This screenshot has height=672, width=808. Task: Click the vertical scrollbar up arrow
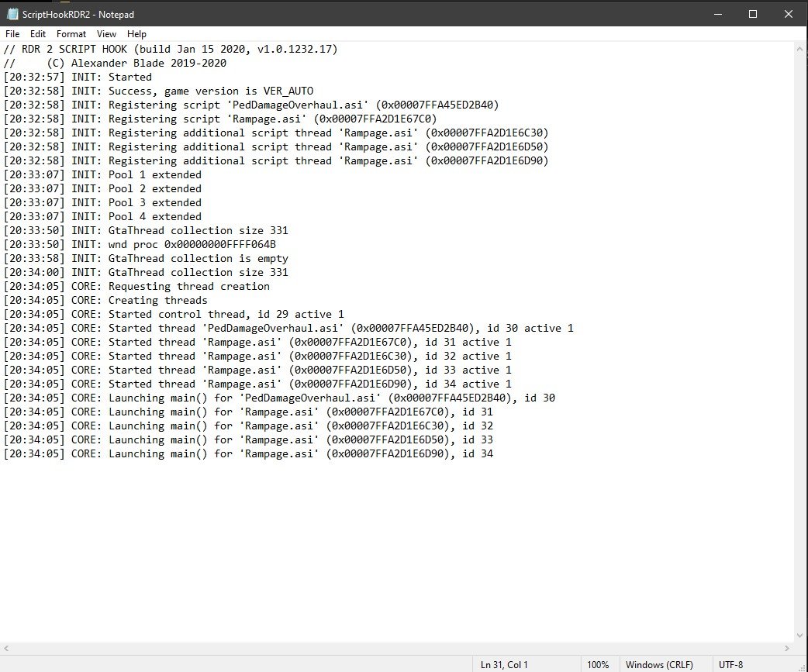[x=801, y=49]
